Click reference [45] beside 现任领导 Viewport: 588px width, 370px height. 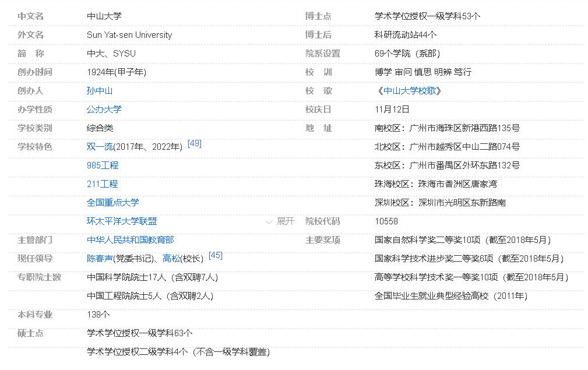(216, 255)
